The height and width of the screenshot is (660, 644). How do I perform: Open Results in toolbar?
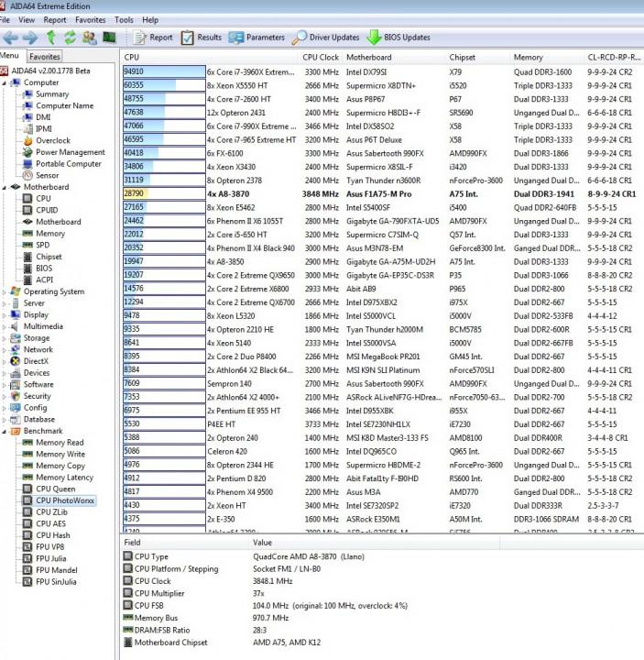(201, 38)
